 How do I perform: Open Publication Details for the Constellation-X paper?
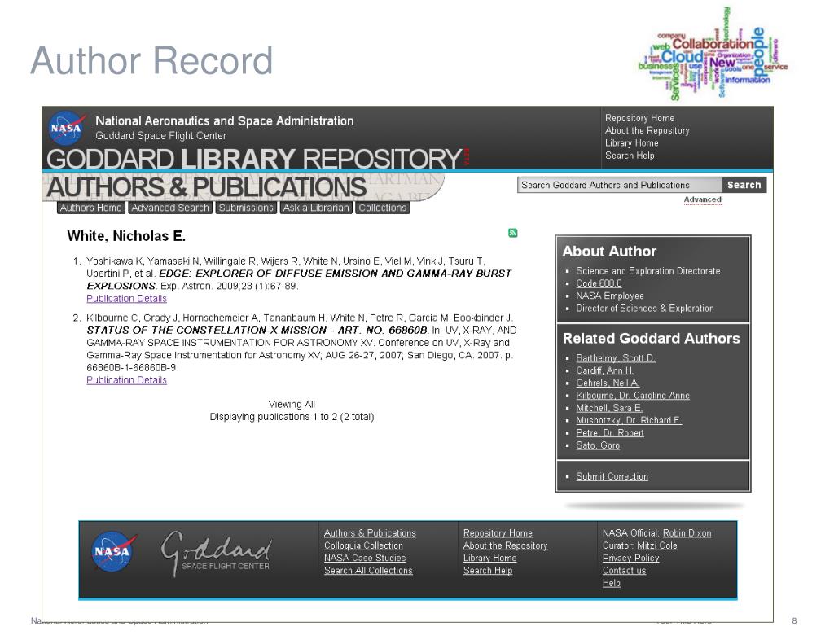[x=126, y=380]
